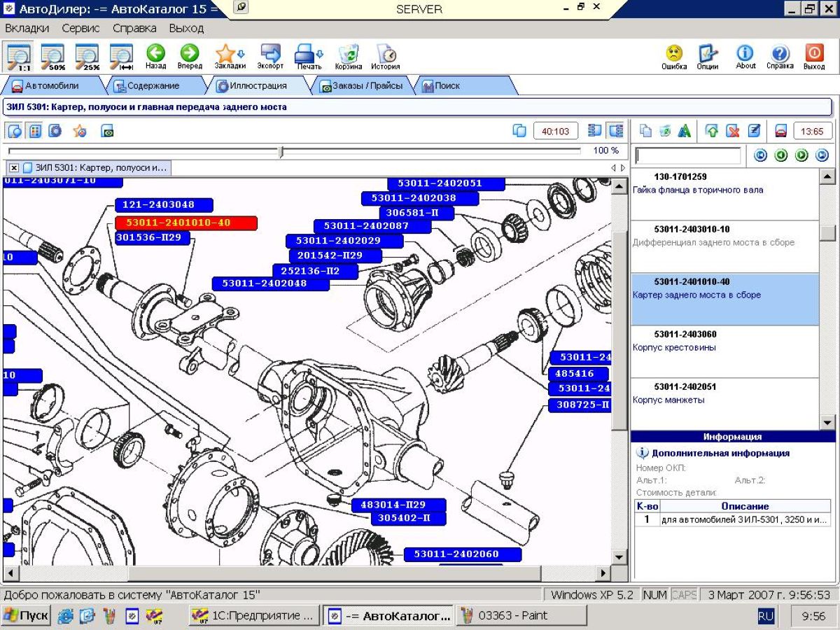Open the Опции options
Screen dimensions: 840x630
[708, 57]
